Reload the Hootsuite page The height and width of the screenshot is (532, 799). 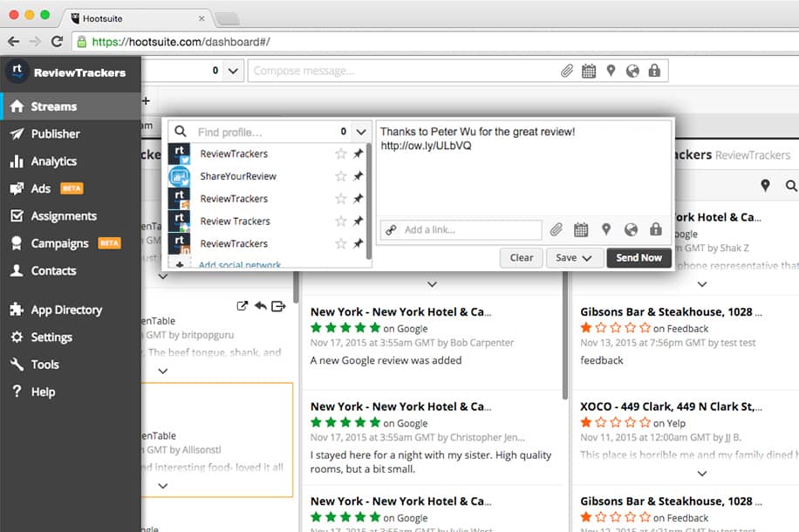click(x=57, y=42)
